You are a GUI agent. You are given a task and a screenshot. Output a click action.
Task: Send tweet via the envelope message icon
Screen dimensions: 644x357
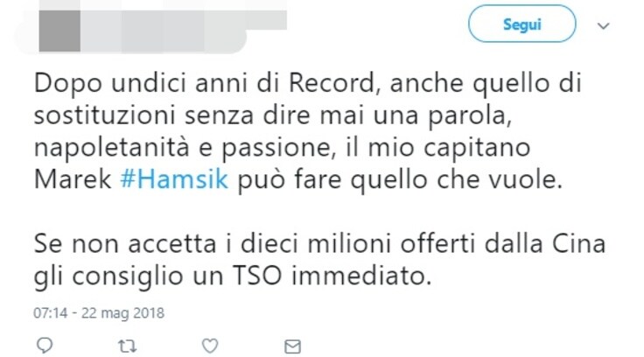tap(292, 346)
